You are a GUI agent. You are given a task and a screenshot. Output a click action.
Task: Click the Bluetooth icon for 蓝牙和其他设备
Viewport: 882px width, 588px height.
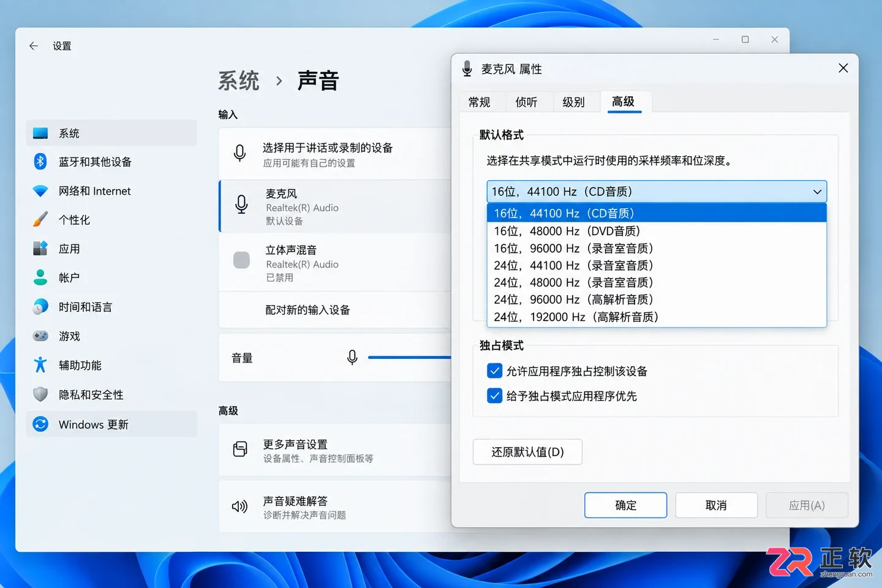40,162
